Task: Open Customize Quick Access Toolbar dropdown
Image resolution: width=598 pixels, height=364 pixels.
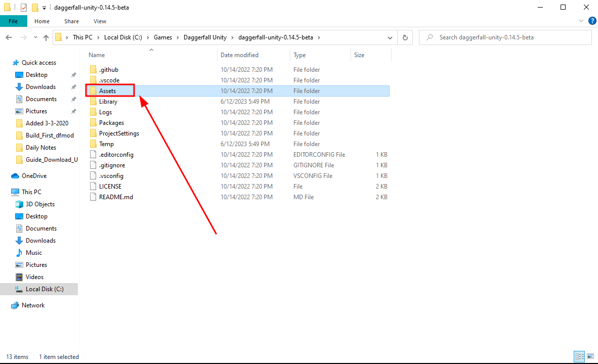Action: click(44, 8)
